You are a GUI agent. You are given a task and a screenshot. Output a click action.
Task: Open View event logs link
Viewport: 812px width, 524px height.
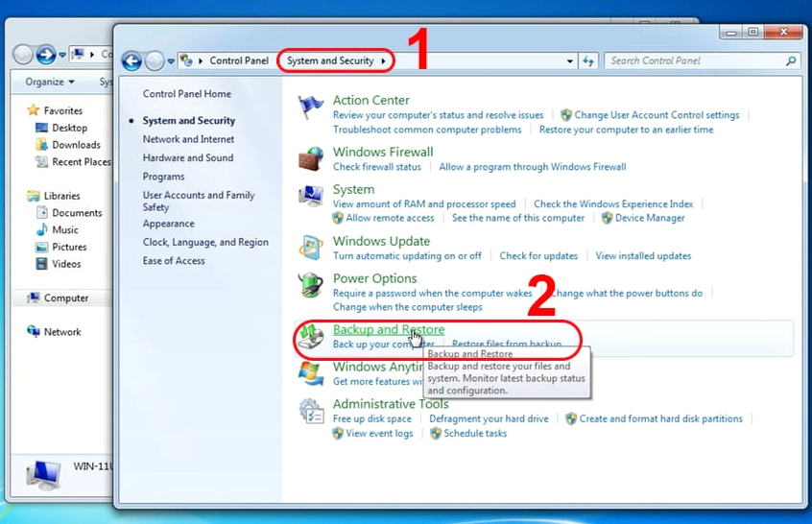[x=379, y=434]
